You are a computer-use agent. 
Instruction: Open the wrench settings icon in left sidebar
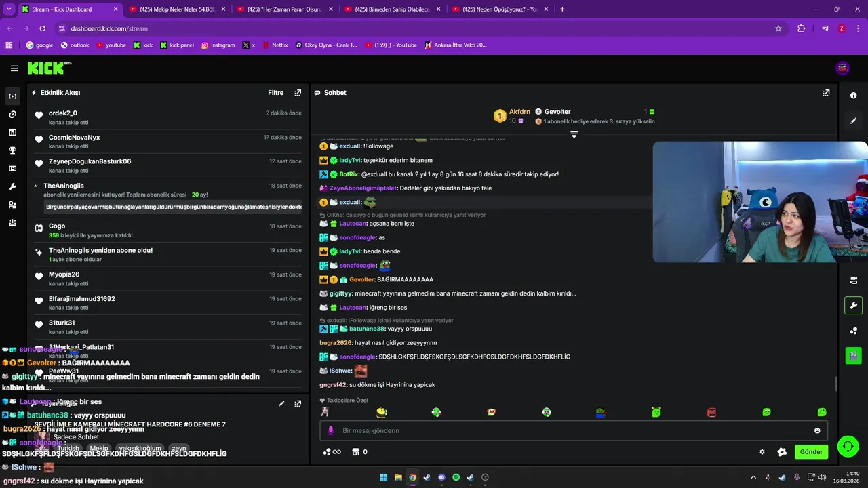coord(12,187)
